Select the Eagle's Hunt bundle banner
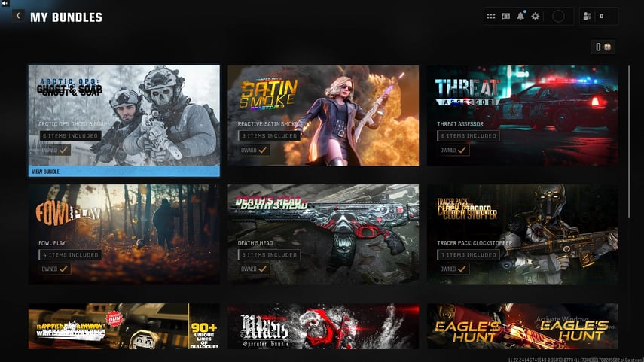644x362 pixels. tap(522, 328)
